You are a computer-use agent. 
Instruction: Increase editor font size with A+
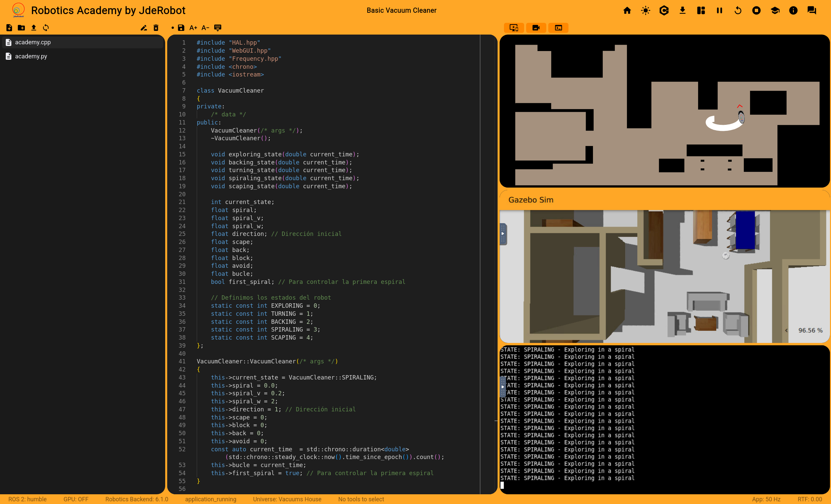click(x=193, y=28)
